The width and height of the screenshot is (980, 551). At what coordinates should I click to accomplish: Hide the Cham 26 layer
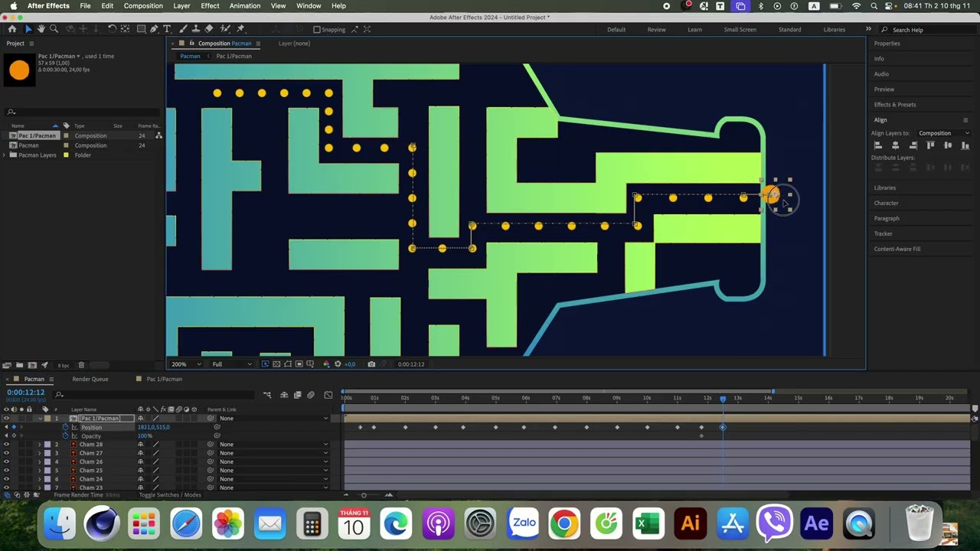point(7,462)
